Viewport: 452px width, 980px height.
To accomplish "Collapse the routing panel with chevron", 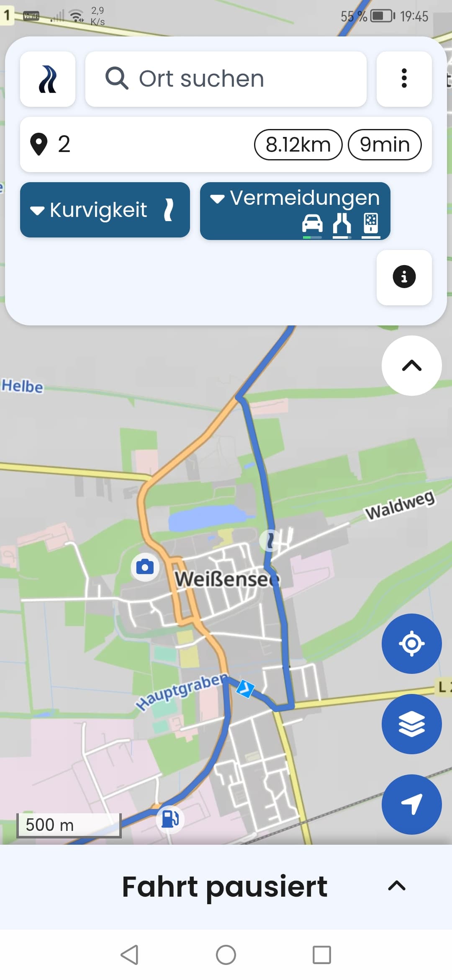I will [x=411, y=366].
